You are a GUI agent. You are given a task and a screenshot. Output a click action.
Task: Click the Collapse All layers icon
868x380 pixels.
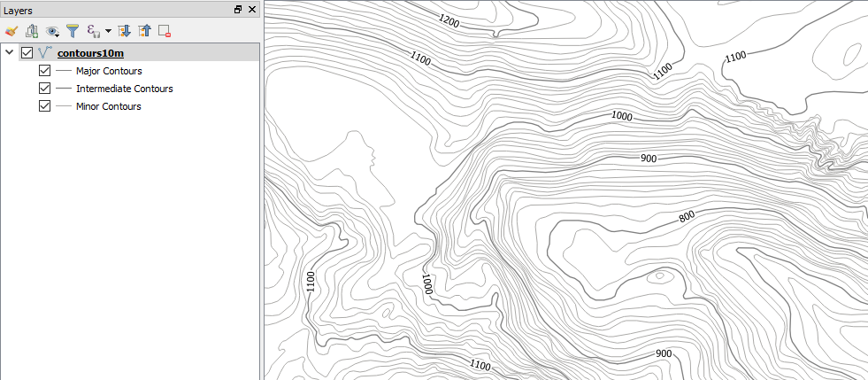(x=144, y=31)
